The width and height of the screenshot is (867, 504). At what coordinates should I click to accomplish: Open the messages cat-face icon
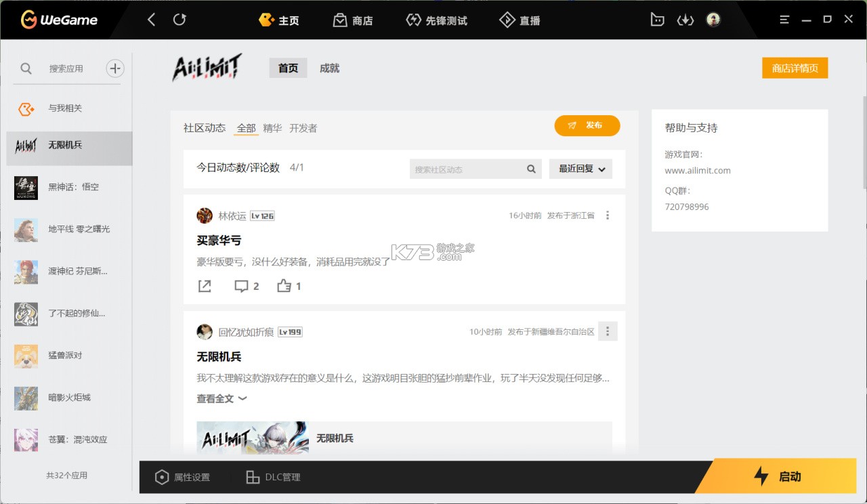pyautogui.click(x=657, y=20)
